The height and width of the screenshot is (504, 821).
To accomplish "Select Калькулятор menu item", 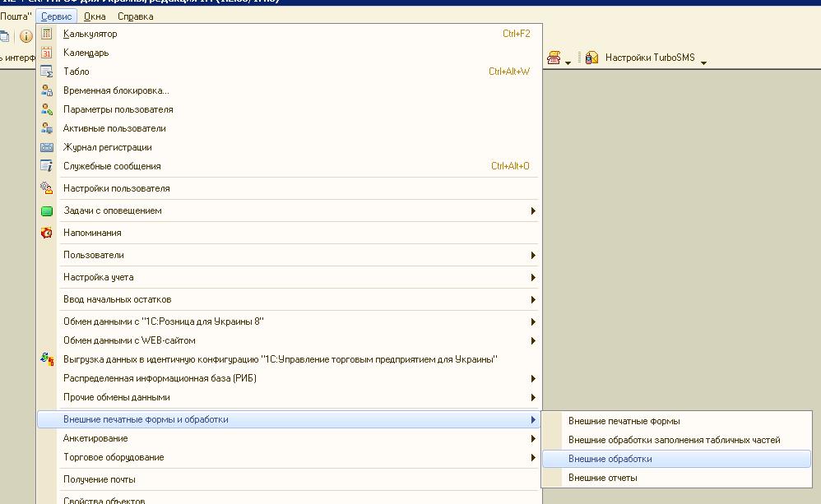I will [289, 34].
